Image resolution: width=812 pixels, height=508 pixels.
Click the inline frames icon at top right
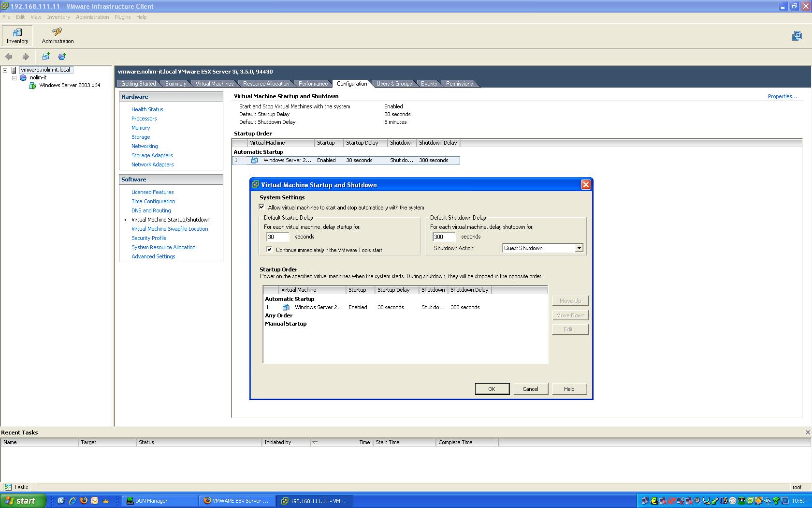click(x=797, y=36)
